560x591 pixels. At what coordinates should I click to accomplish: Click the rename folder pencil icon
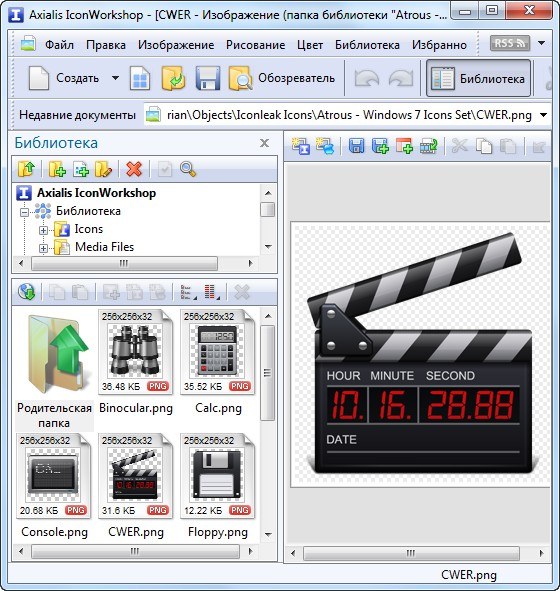pos(103,169)
